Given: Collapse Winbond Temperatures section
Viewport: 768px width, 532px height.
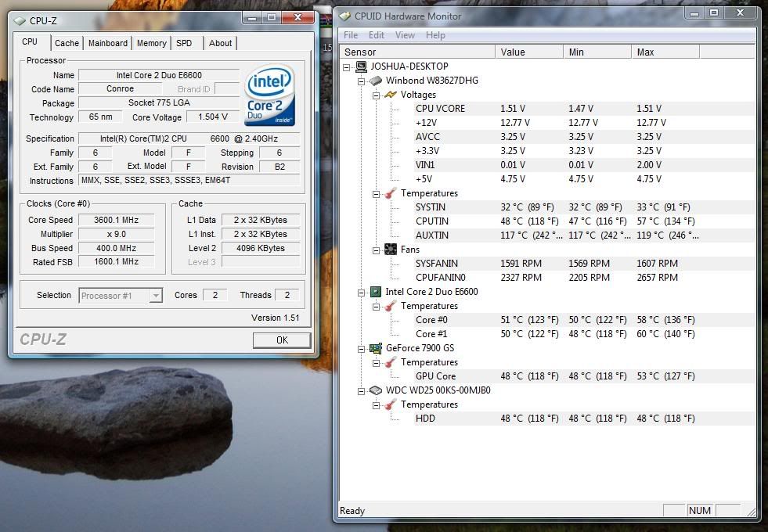Looking at the screenshot, I should (x=376, y=194).
